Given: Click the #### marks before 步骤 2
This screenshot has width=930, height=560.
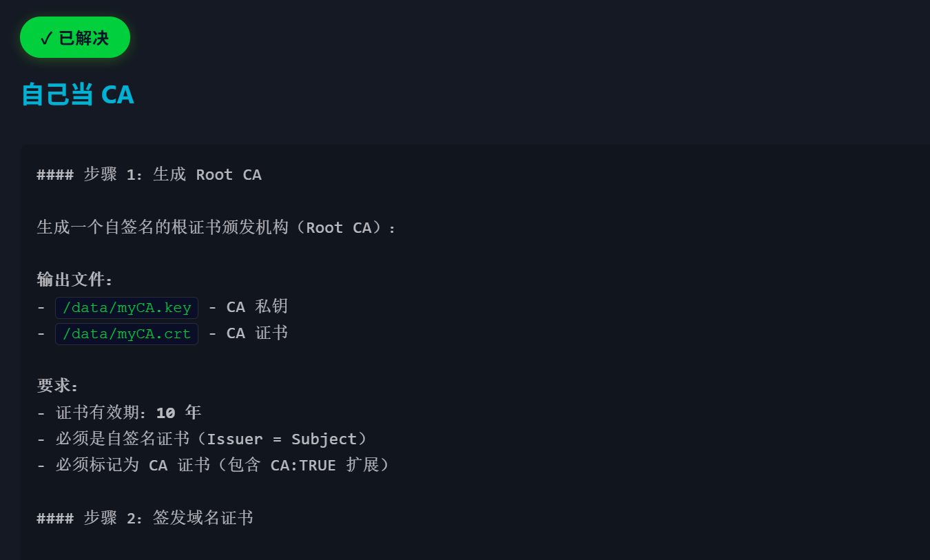Looking at the screenshot, I should (55, 518).
